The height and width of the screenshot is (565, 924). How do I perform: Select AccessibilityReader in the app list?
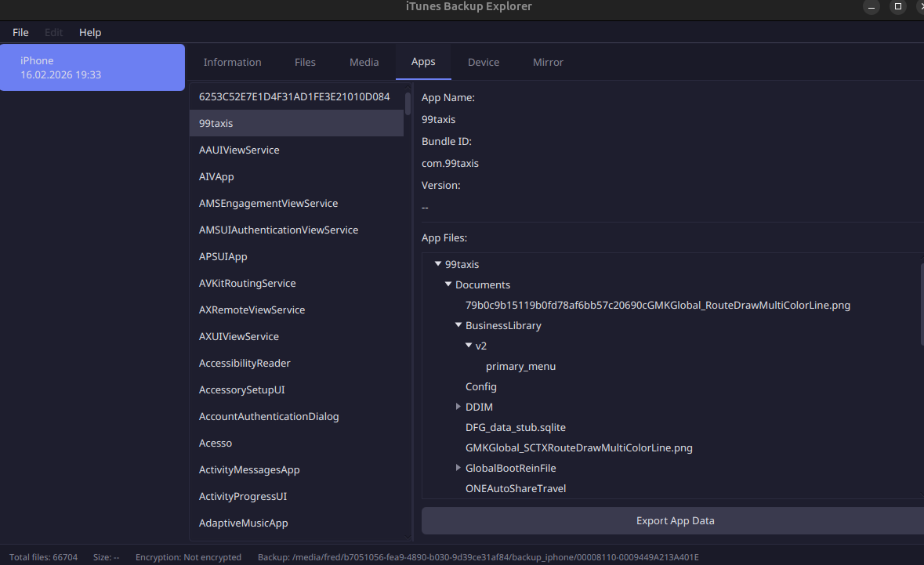[x=296, y=363]
